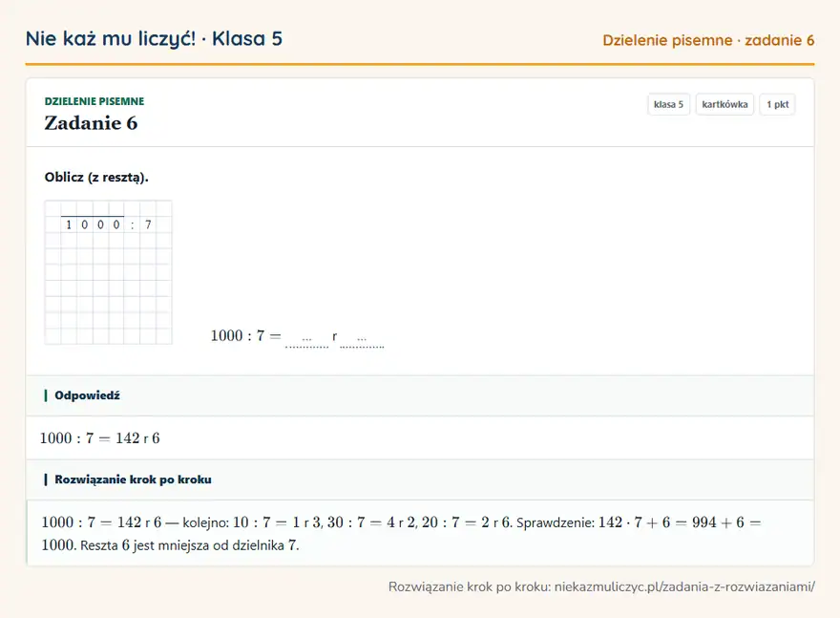Click the instruction 'Oblicz (z resztą).'

tap(96, 178)
